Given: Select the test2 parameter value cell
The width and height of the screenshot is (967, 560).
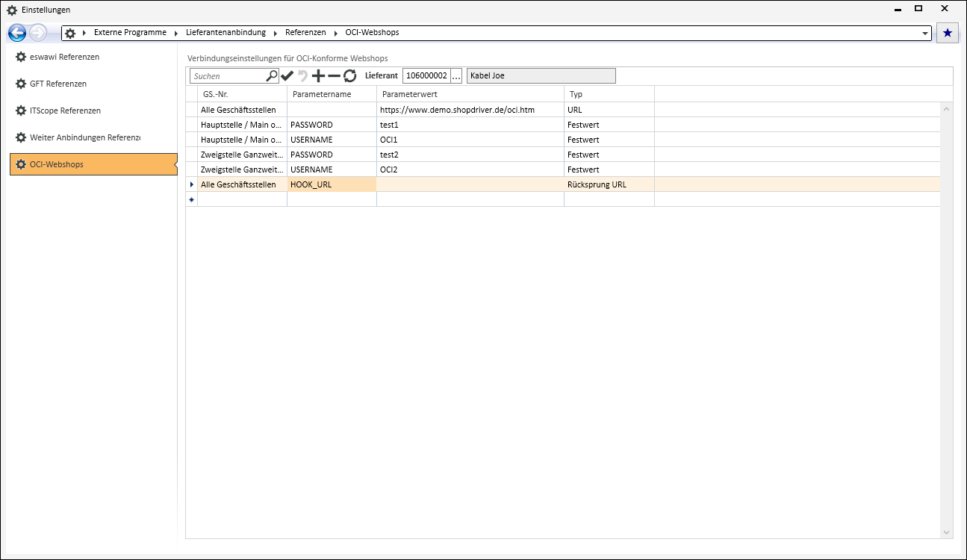Looking at the screenshot, I should [470, 155].
